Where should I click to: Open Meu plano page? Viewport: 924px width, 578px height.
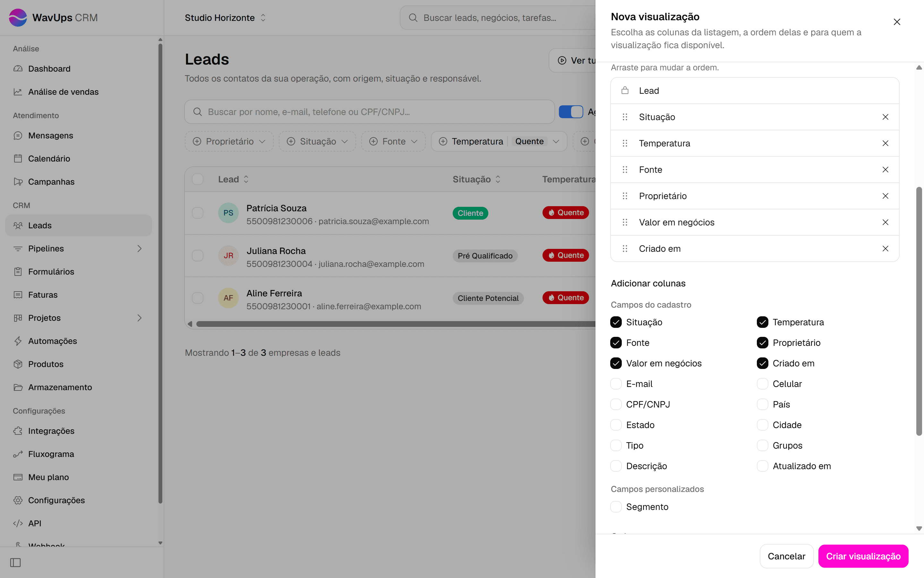(79, 477)
